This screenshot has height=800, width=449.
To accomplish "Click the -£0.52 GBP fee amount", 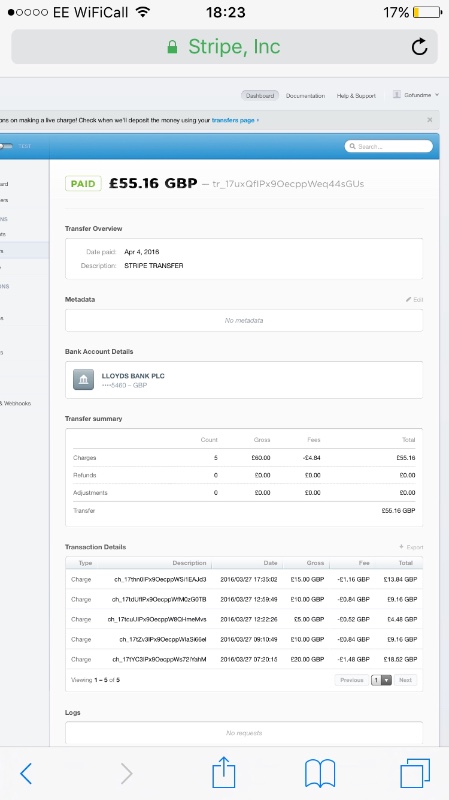I will (354, 619).
